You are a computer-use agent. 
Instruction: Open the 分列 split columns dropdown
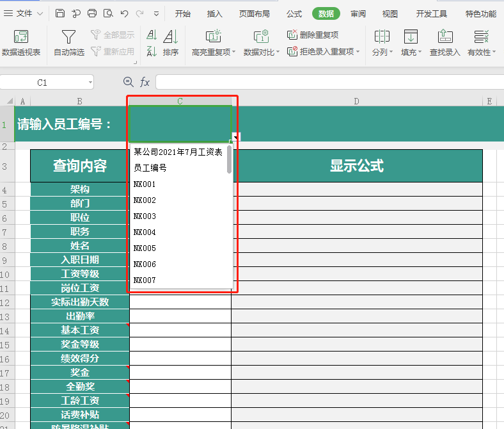click(x=382, y=43)
